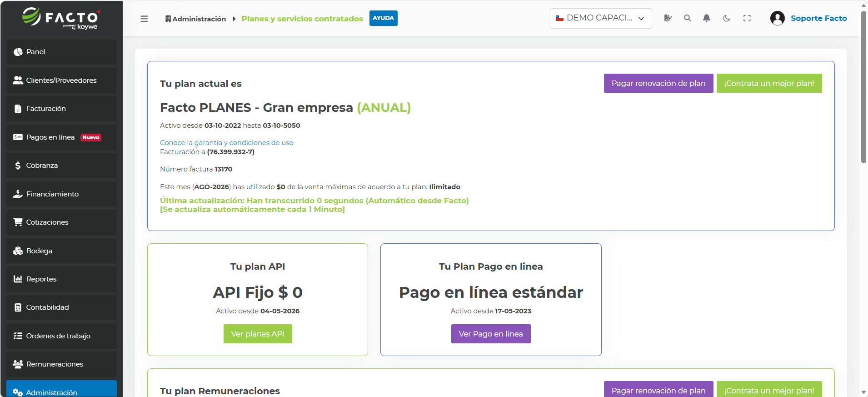Click invoice number 13170 text

223,169
